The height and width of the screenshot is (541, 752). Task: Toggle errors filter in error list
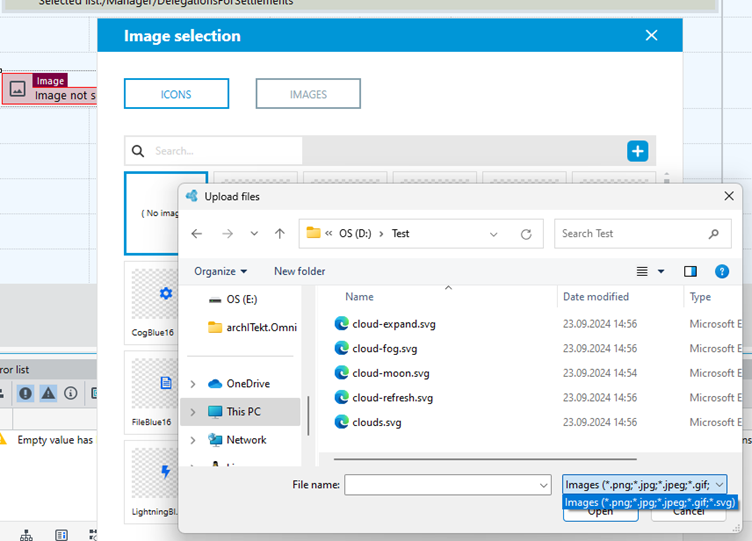(x=25, y=394)
